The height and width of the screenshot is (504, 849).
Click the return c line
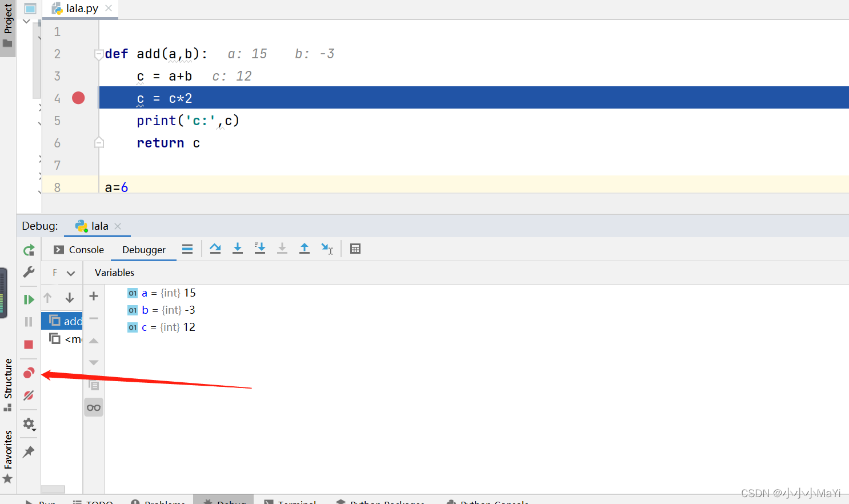168,143
